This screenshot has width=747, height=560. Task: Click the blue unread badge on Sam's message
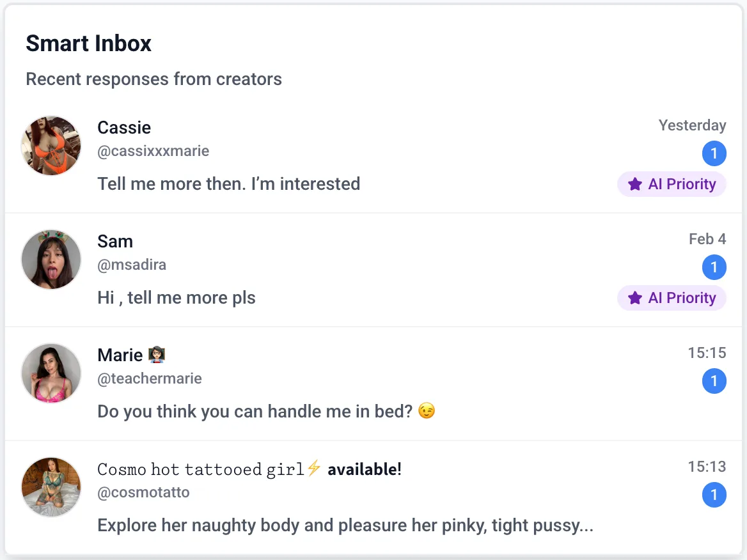pyautogui.click(x=714, y=267)
